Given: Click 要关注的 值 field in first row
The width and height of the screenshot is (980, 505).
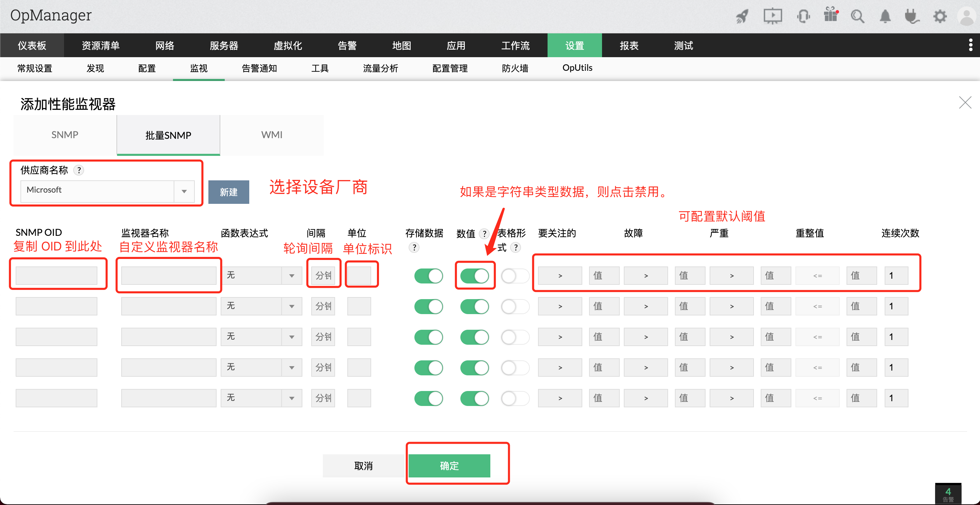Looking at the screenshot, I should (604, 275).
